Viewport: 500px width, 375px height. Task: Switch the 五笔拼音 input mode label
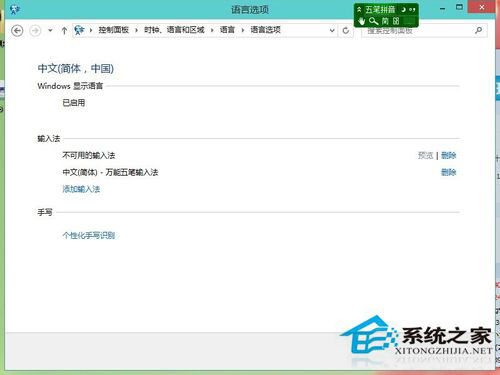click(380, 9)
